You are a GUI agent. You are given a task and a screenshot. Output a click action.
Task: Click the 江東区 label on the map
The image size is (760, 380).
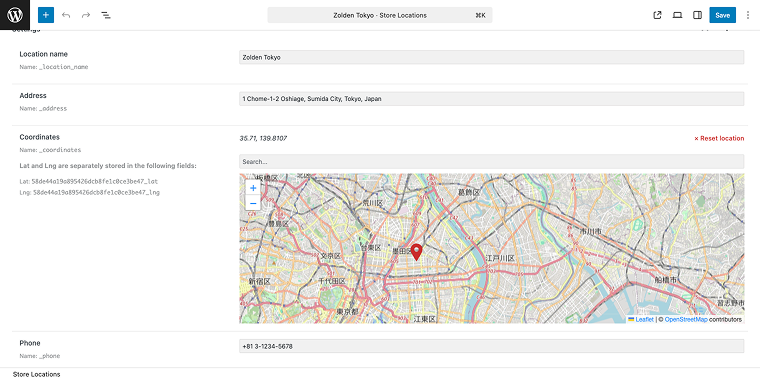tap(425, 319)
